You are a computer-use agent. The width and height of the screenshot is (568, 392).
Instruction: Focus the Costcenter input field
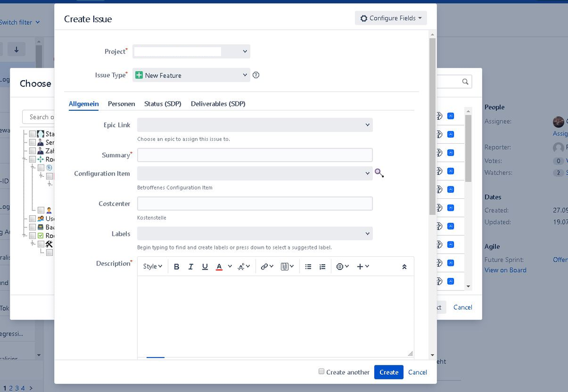(255, 203)
